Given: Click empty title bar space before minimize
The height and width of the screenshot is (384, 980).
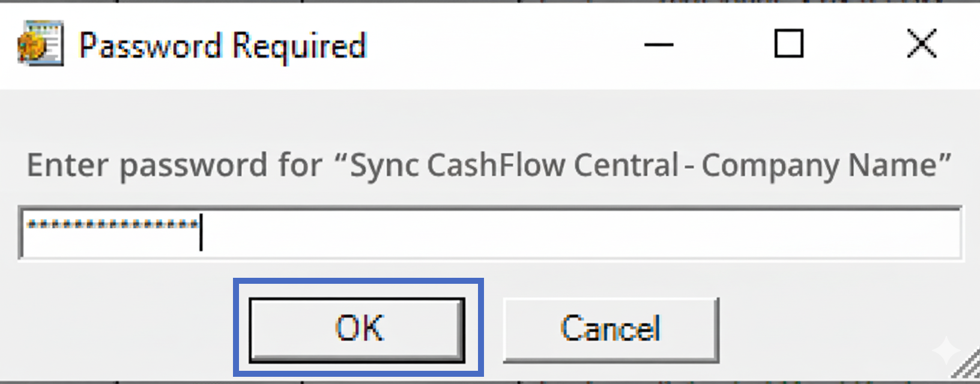Looking at the screenshot, I should [x=504, y=44].
